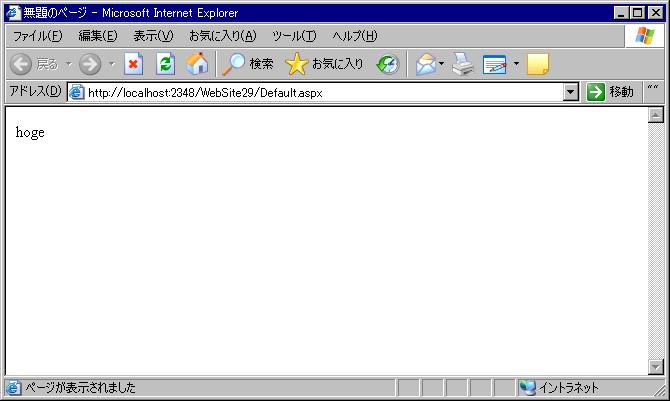Click the IE icon in title bar
The height and width of the screenshot is (401, 670).
[x=13, y=13]
